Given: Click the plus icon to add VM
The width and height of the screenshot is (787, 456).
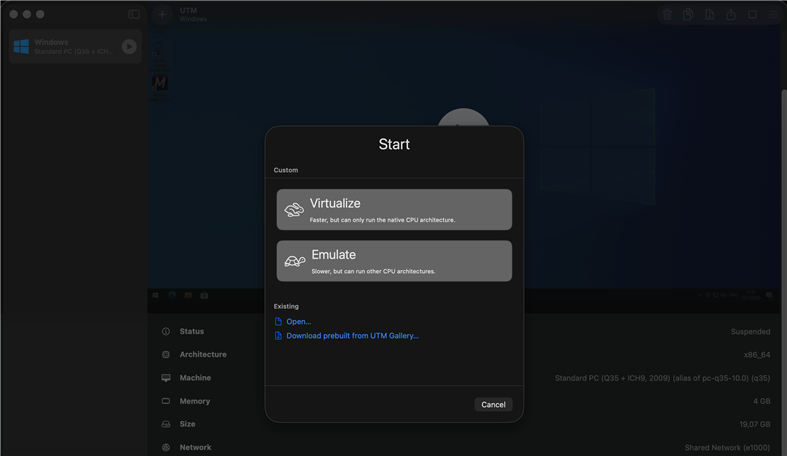Looking at the screenshot, I should pos(162,14).
